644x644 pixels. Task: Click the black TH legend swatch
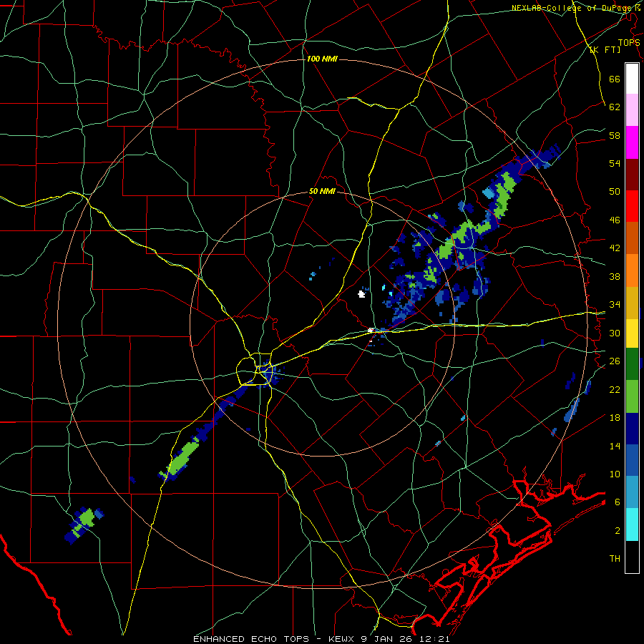point(632,557)
